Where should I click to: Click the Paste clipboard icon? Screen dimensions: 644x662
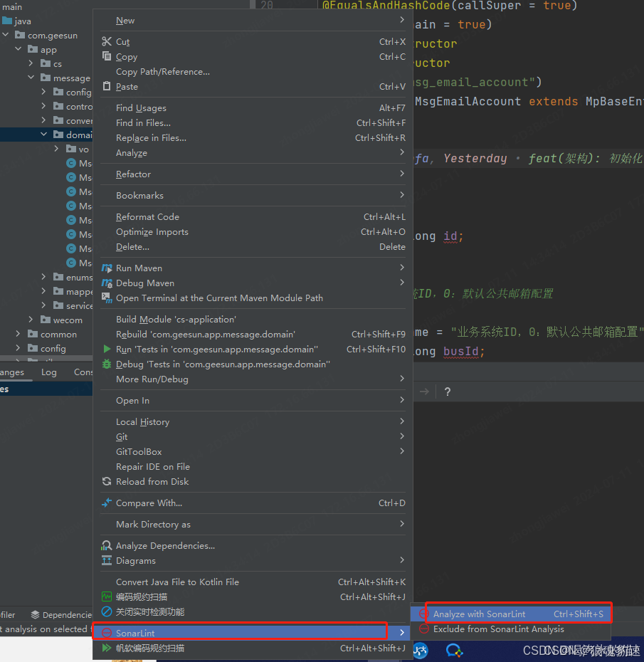pos(107,86)
